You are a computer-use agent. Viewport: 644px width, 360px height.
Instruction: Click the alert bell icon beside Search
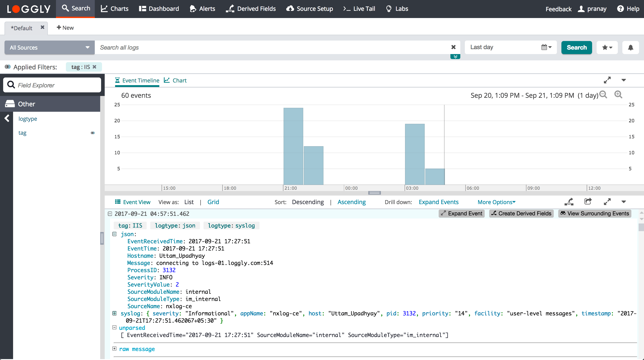(x=630, y=48)
